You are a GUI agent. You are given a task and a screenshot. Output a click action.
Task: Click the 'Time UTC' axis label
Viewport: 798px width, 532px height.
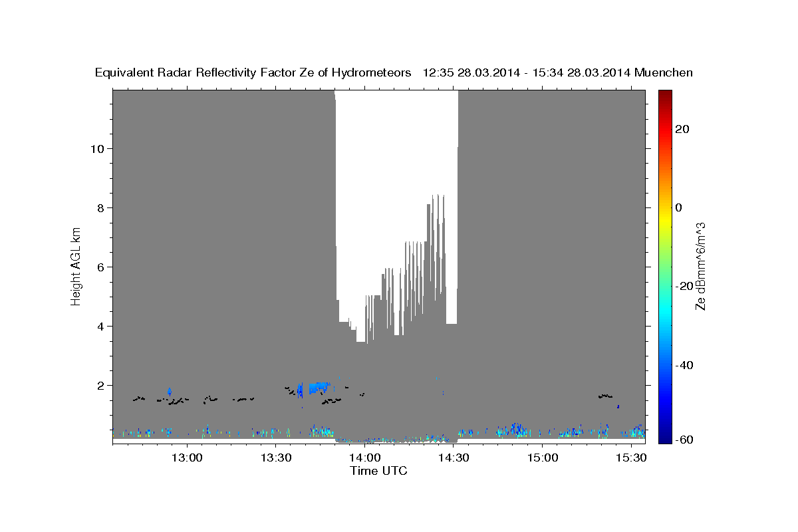(x=378, y=471)
